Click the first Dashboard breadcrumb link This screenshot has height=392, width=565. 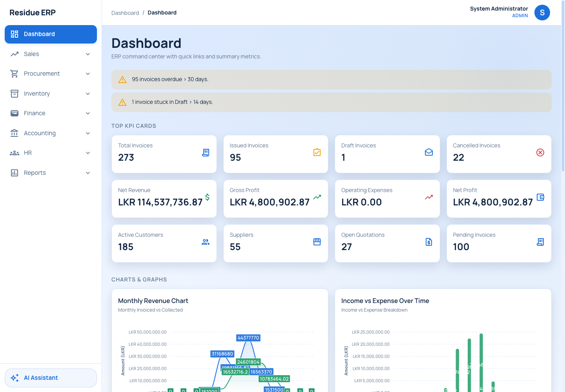click(125, 13)
